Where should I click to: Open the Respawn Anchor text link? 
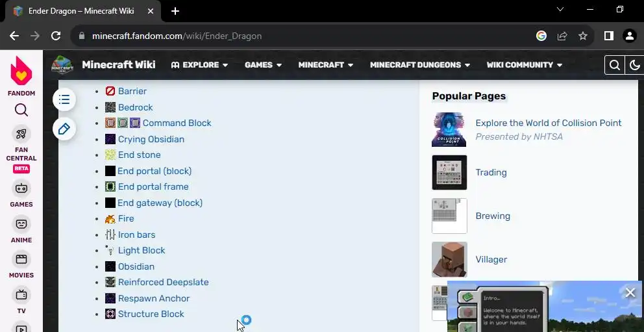click(154, 298)
